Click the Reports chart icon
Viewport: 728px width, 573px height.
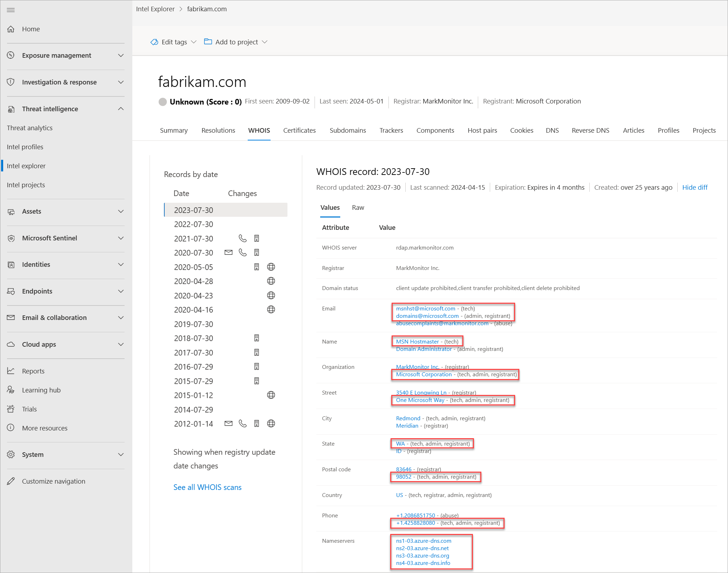tap(11, 371)
